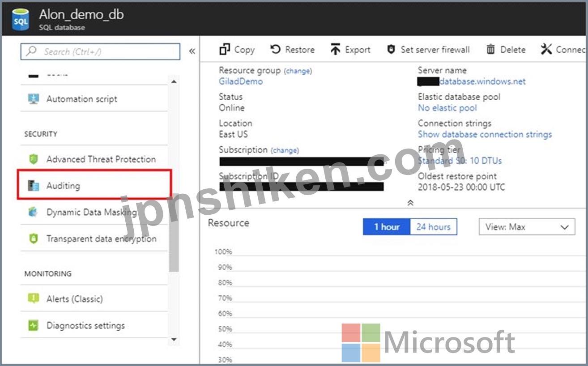Click the 100% axis label
Viewport: 588px width, 366px height.
point(223,252)
